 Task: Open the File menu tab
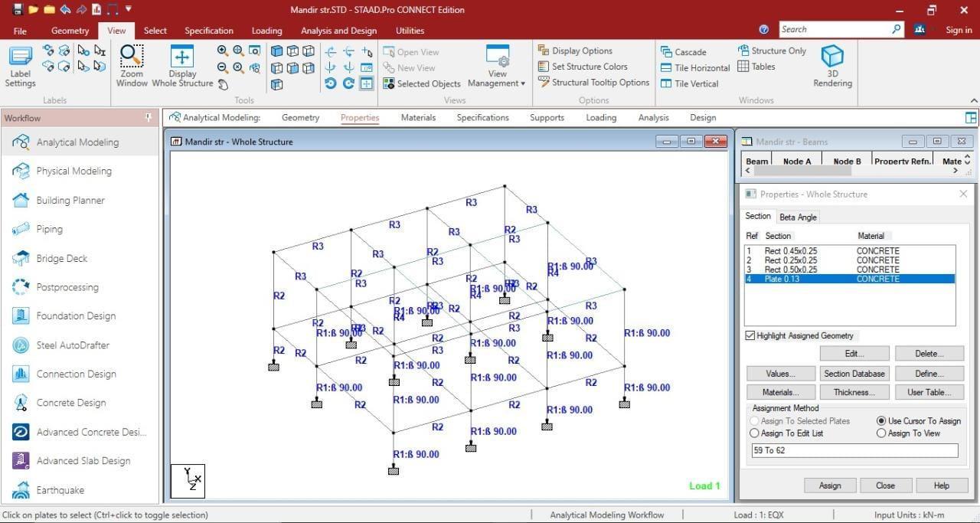[x=20, y=31]
